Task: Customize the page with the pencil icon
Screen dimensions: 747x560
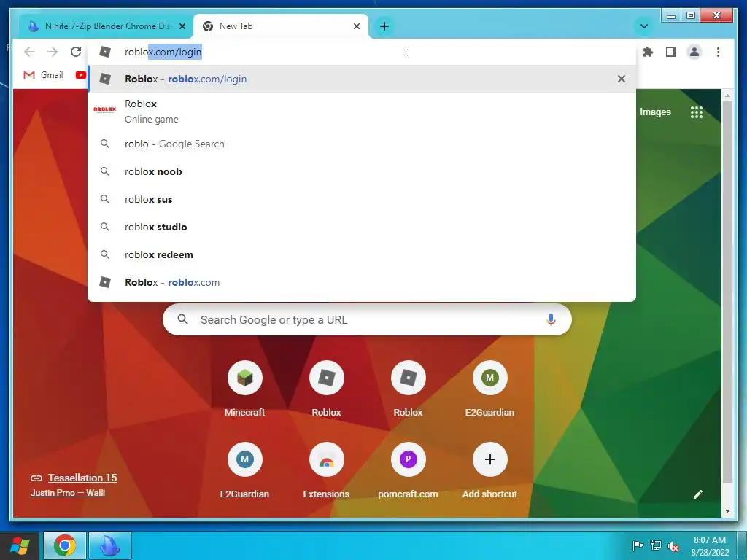Action: [x=698, y=494]
